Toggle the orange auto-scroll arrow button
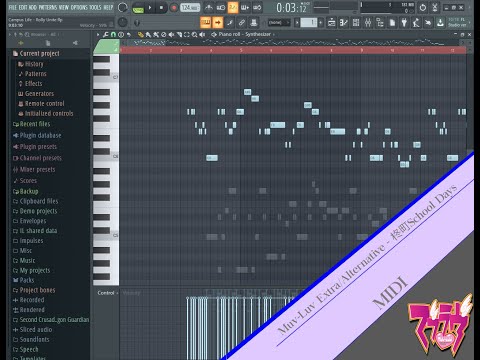Viewport: 480px width, 360px height. coord(218,22)
